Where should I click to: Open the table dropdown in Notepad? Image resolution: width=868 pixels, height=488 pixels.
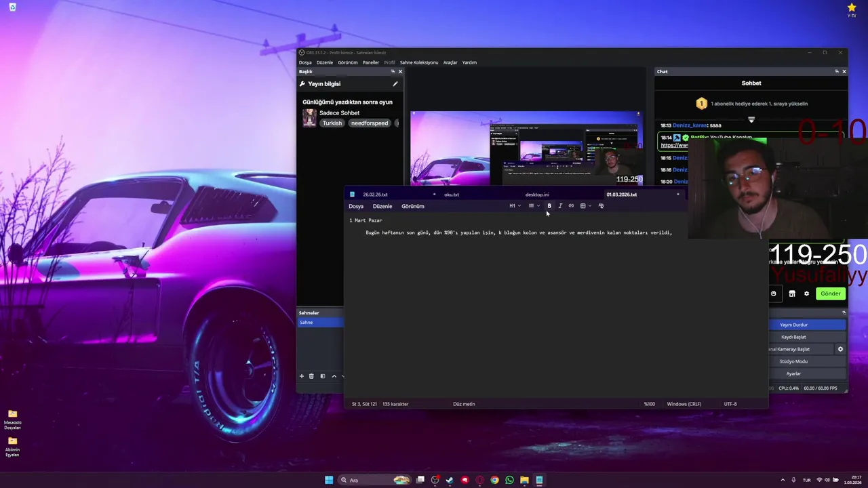(585, 206)
